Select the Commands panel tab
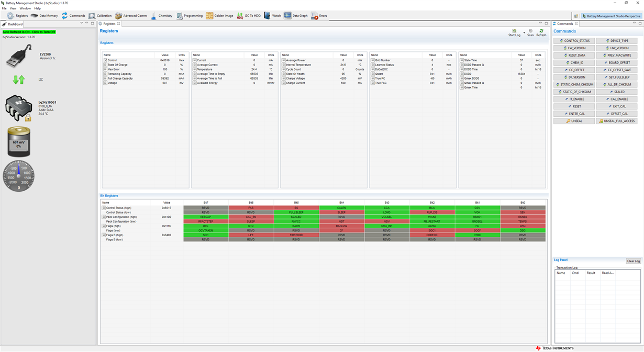 [x=565, y=24]
